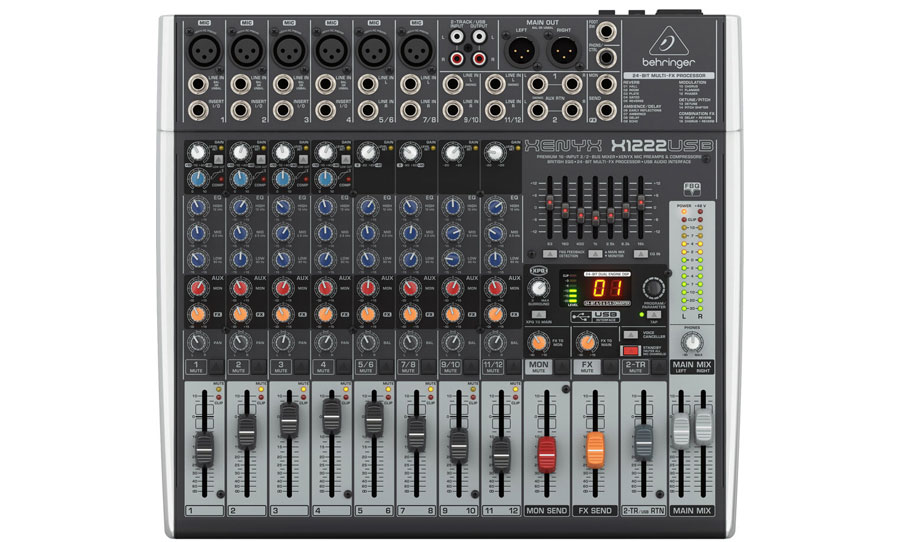
Task: Click the channel 1 MIC XLR input
Action: pos(204,51)
